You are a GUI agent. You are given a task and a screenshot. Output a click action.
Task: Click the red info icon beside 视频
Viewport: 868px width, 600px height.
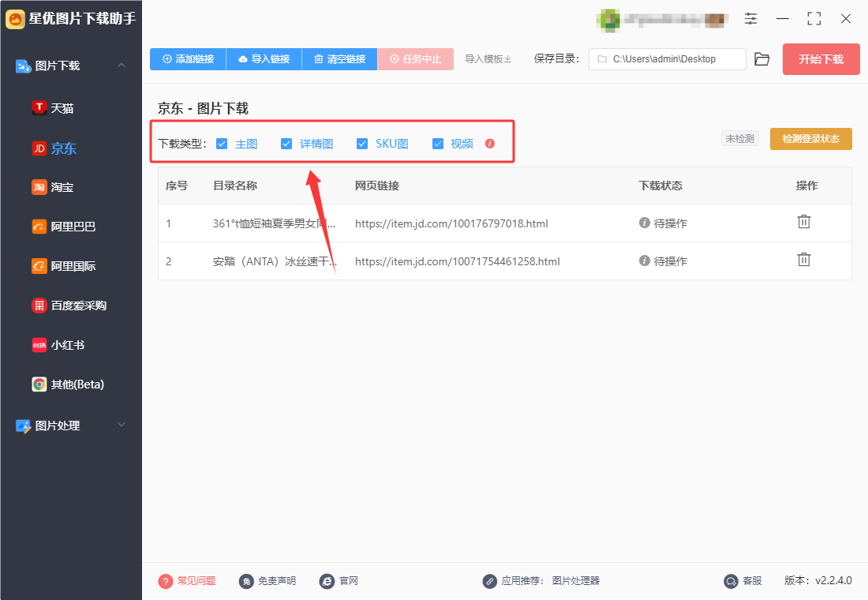pos(490,144)
